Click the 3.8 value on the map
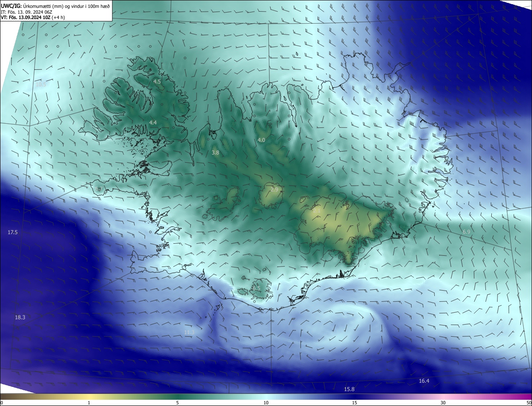 click(215, 153)
